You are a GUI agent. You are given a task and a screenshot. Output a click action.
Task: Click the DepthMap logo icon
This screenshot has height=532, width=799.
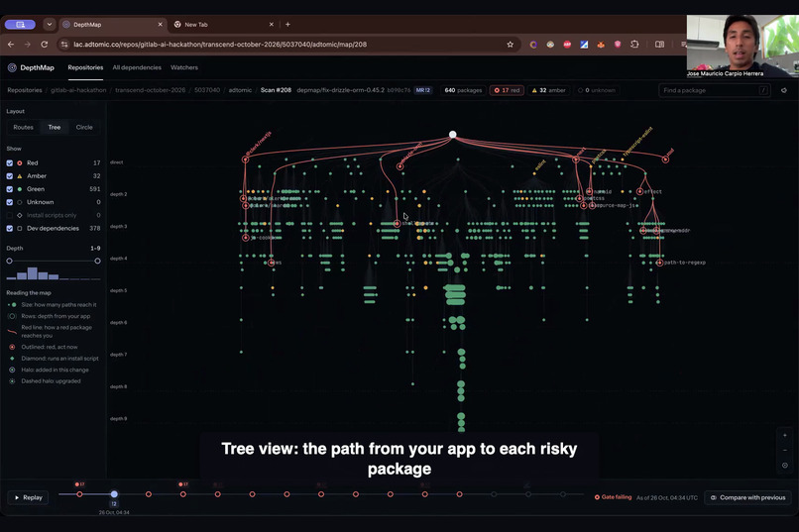[12, 67]
